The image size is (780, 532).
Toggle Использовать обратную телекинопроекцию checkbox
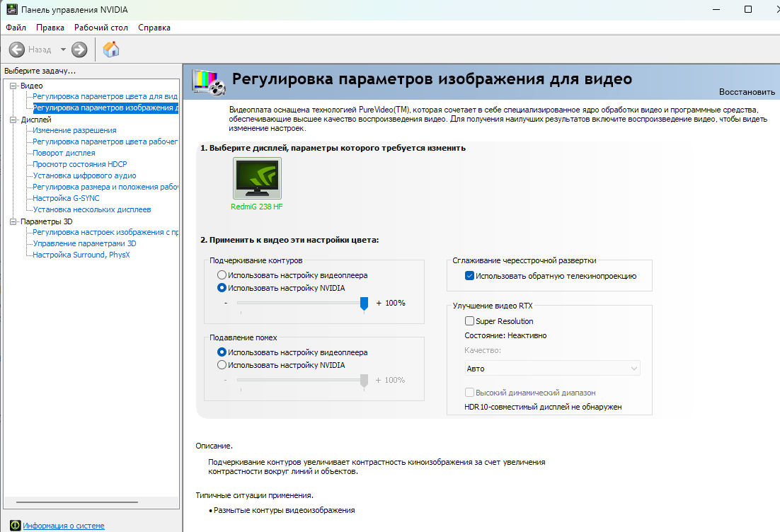(469, 276)
